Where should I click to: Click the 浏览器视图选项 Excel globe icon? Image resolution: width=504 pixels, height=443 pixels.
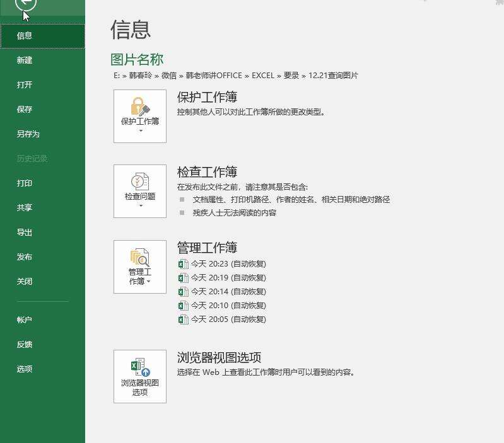(141, 367)
